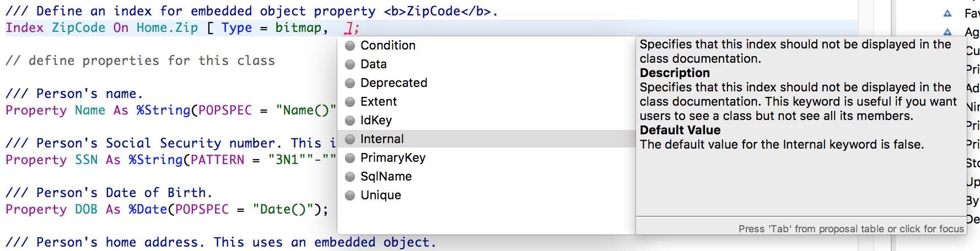Click the Default Value heading in description
The height and width of the screenshot is (251, 980).
click(680, 130)
